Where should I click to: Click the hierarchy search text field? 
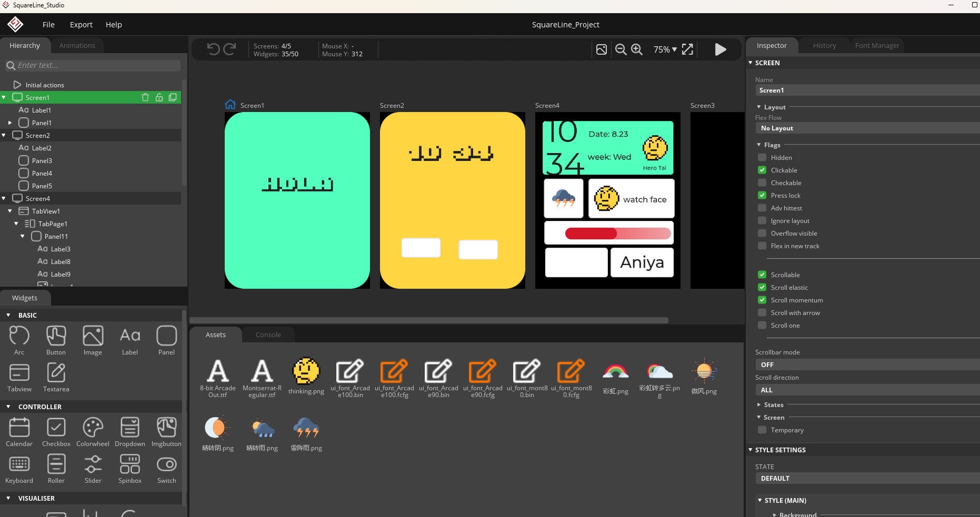98,65
